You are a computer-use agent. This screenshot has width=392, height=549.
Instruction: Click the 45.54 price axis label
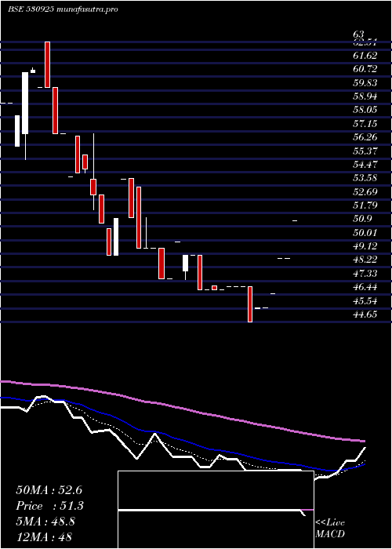tap(365, 301)
